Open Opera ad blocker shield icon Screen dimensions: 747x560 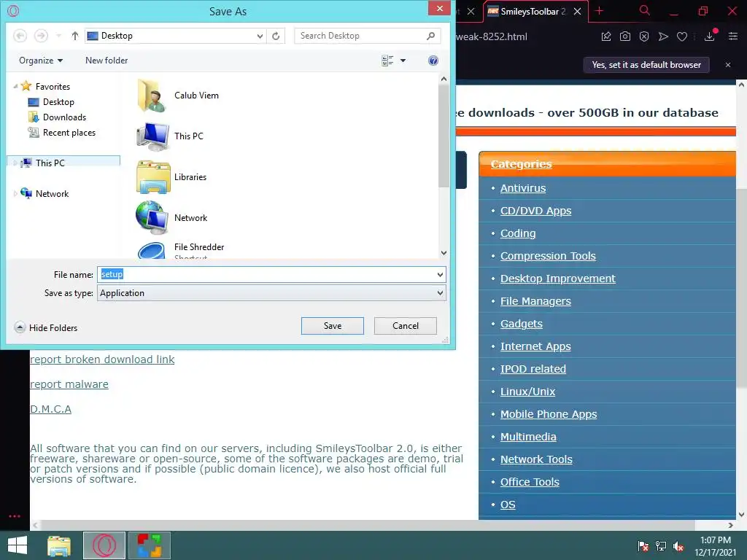tap(644, 36)
